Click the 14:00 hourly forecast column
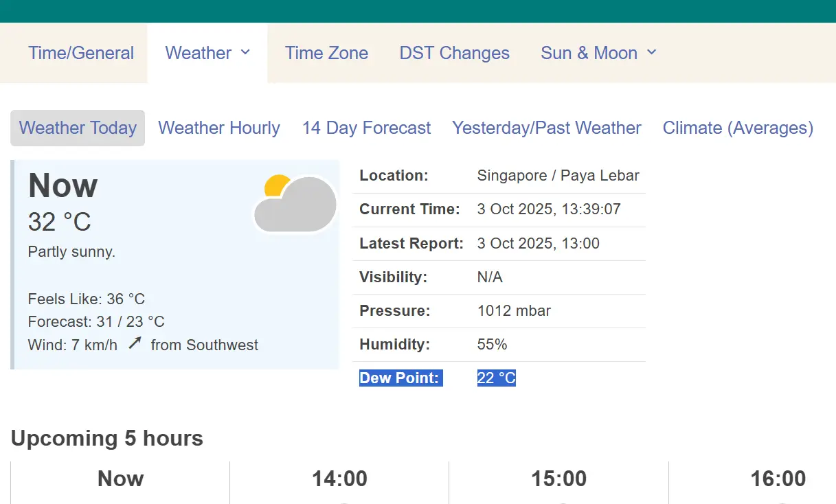 [x=339, y=479]
